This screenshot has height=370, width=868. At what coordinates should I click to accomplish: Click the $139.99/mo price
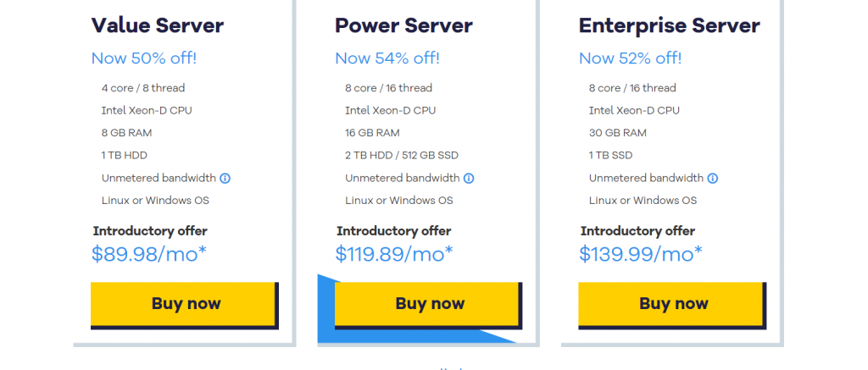tap(641, 254)
